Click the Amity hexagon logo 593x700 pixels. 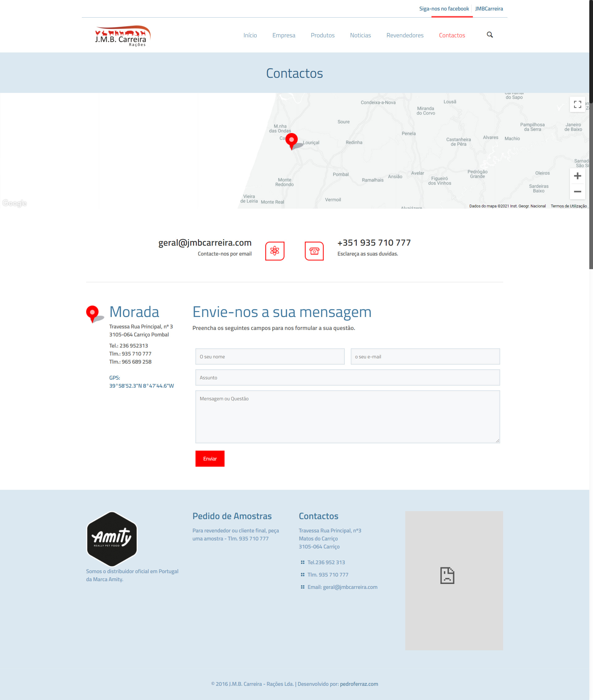click(112, 539)
